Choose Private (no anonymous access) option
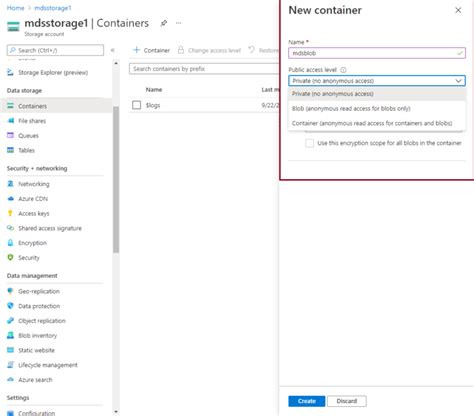Viewport: 474px width, 416px height. click(377, 94)
